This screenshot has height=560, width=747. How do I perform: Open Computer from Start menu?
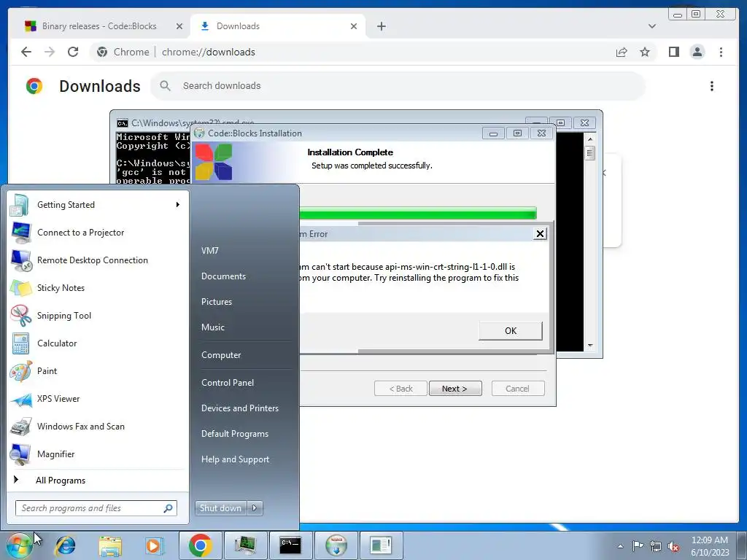(x=221, y=355)
